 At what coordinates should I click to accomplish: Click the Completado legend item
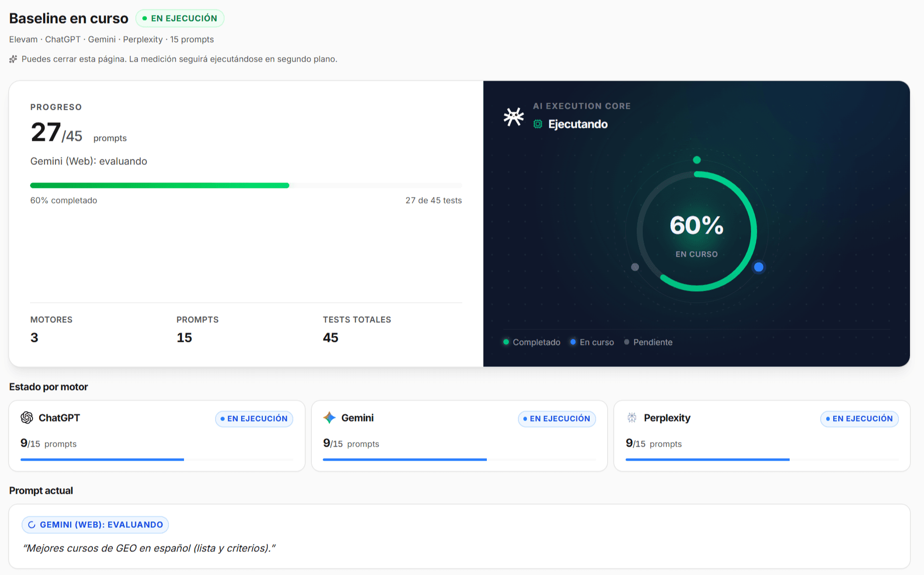pos(532,342)
